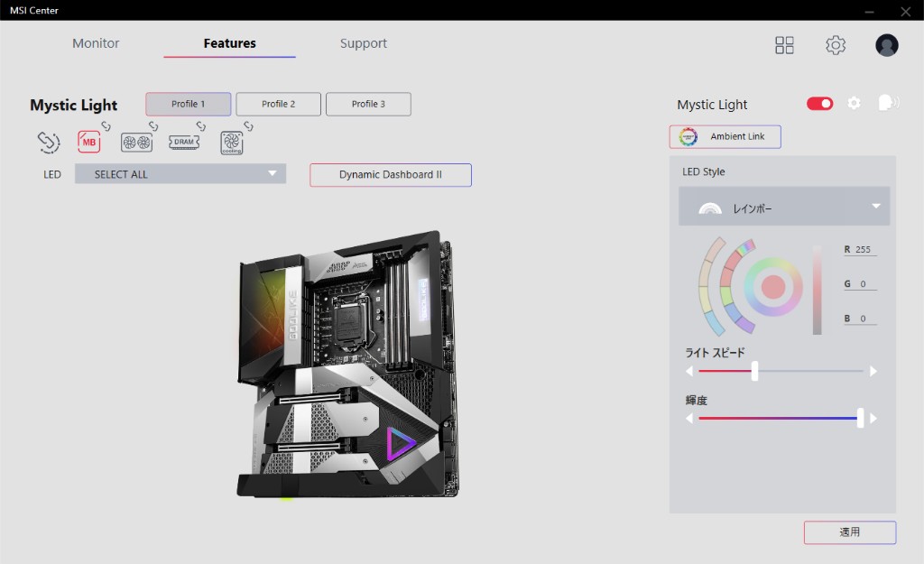Turn off the Mystic Light switch
This screenshot has height=564, width=924.
(x=819, y=104)
